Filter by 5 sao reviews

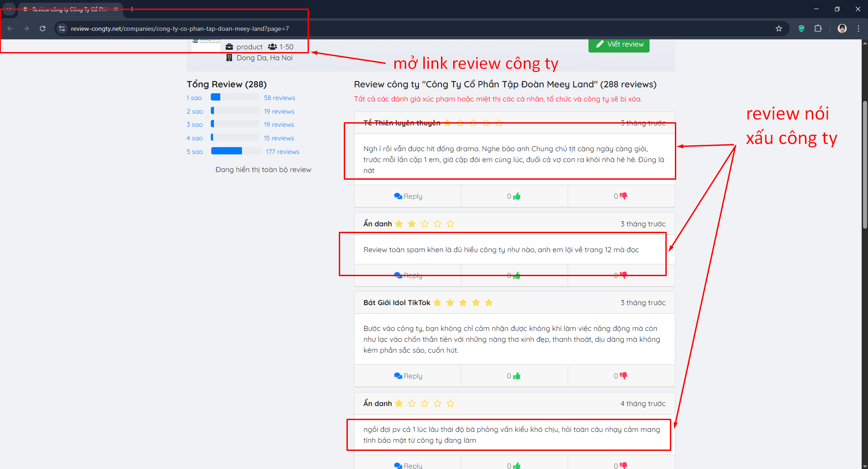point(194,152)
